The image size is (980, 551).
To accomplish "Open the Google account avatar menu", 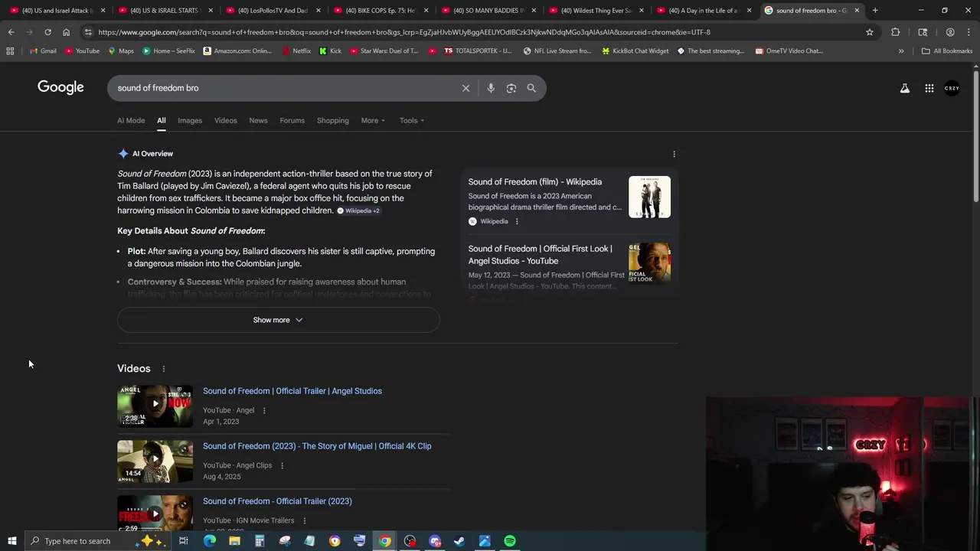I will tap(952, 88).
